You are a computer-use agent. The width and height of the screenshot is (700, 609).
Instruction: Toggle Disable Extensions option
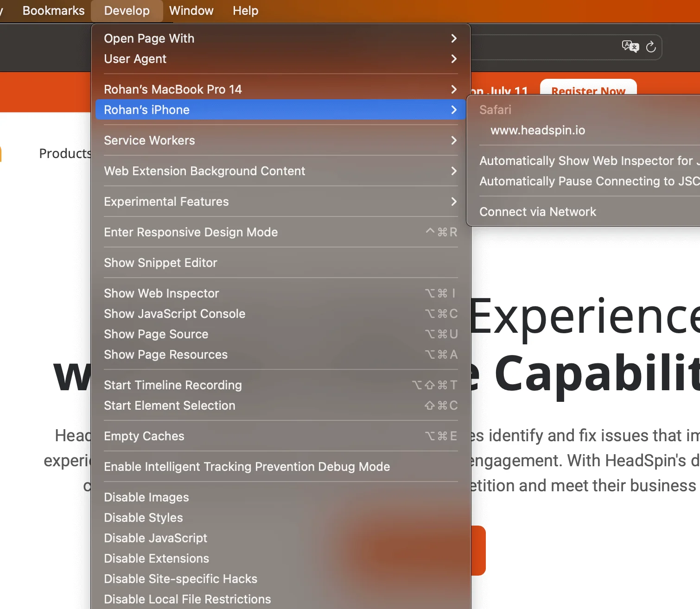pyautogui.click(x=280, y=558)
